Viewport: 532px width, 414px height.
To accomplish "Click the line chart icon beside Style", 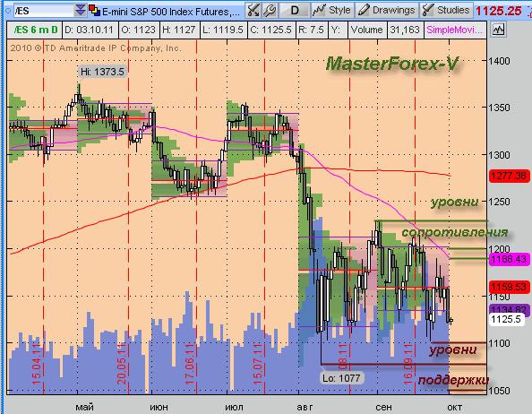I will [319, 10].
